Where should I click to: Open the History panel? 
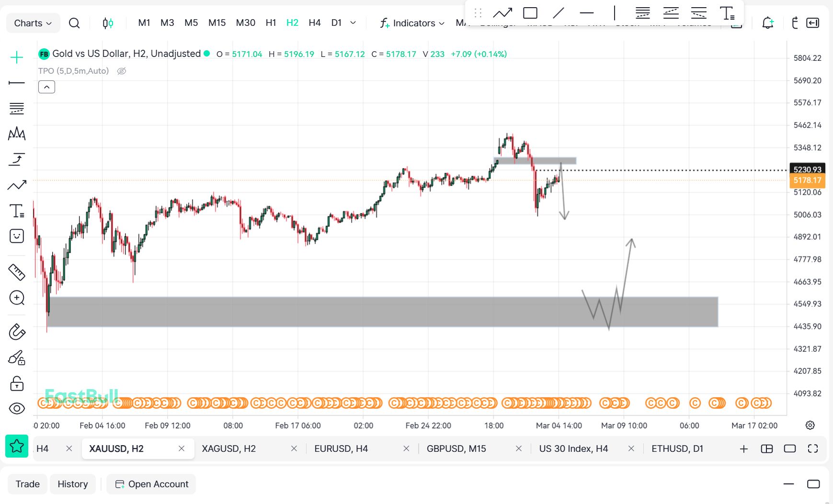coord(73,484)
